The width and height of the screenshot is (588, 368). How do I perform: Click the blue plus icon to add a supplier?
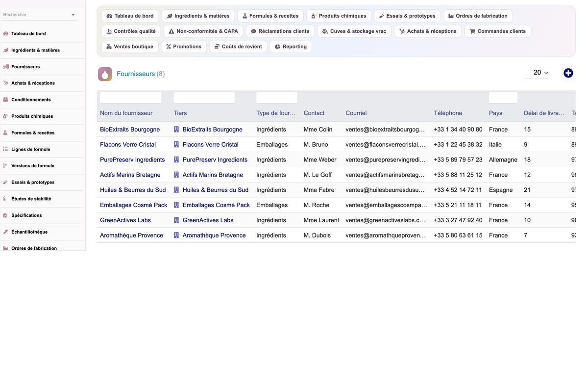(x=568, y=73)
